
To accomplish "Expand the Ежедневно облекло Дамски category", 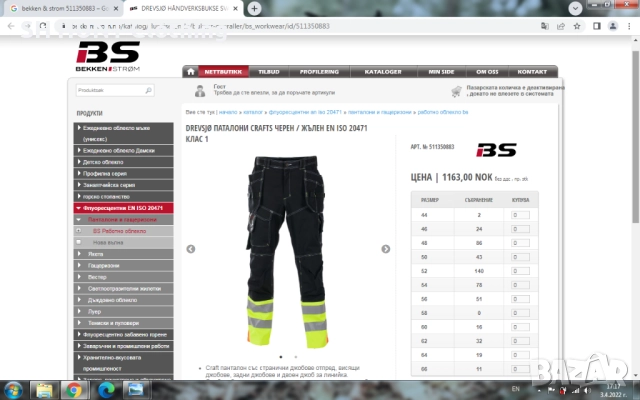I will (x=123, y=151).
